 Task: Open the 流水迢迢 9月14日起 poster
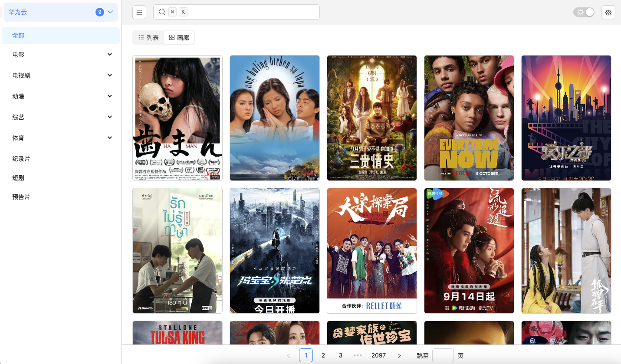tap(469, 251)
